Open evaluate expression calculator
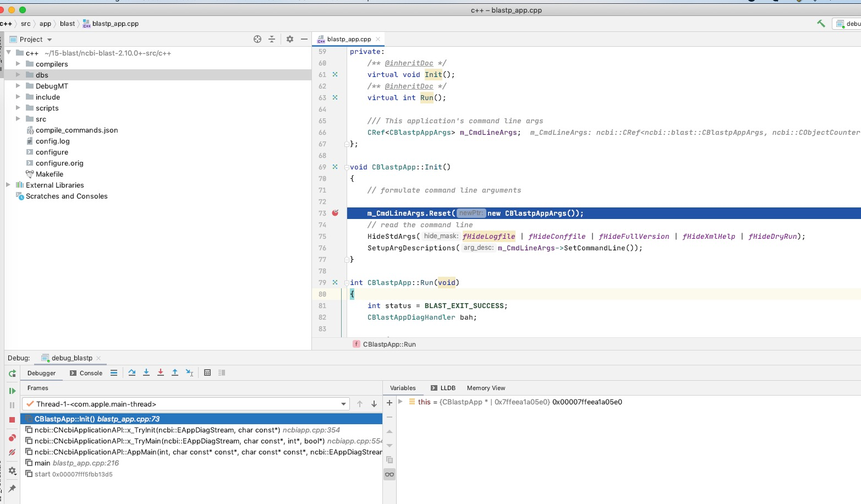The width and height of the screenshot is (861, 504). 207,373
